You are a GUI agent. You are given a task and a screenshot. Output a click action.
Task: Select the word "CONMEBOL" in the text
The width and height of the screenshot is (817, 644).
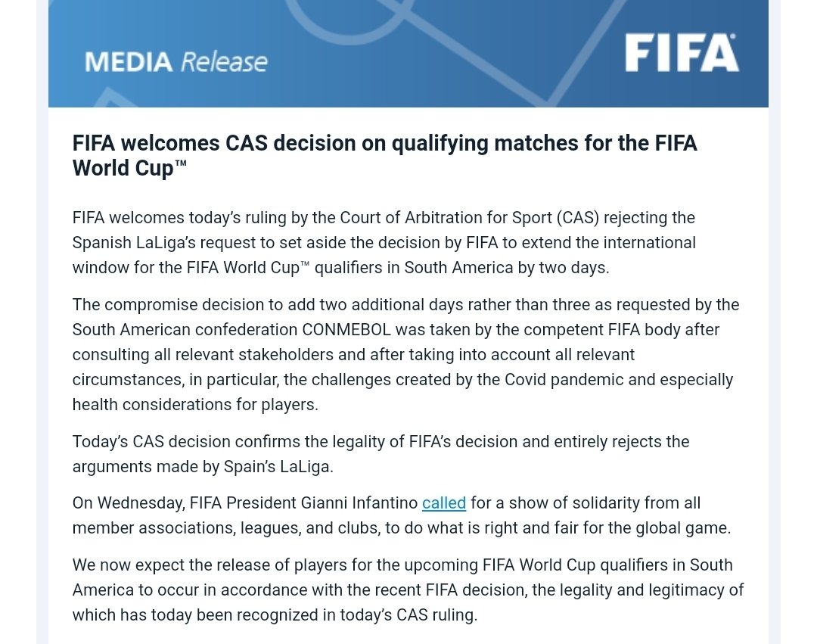click(346, 330)
